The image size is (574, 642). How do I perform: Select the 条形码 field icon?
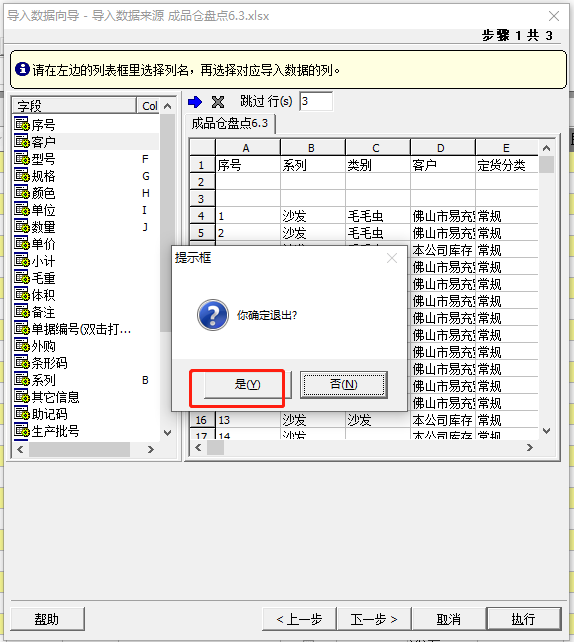pos(22,362)
